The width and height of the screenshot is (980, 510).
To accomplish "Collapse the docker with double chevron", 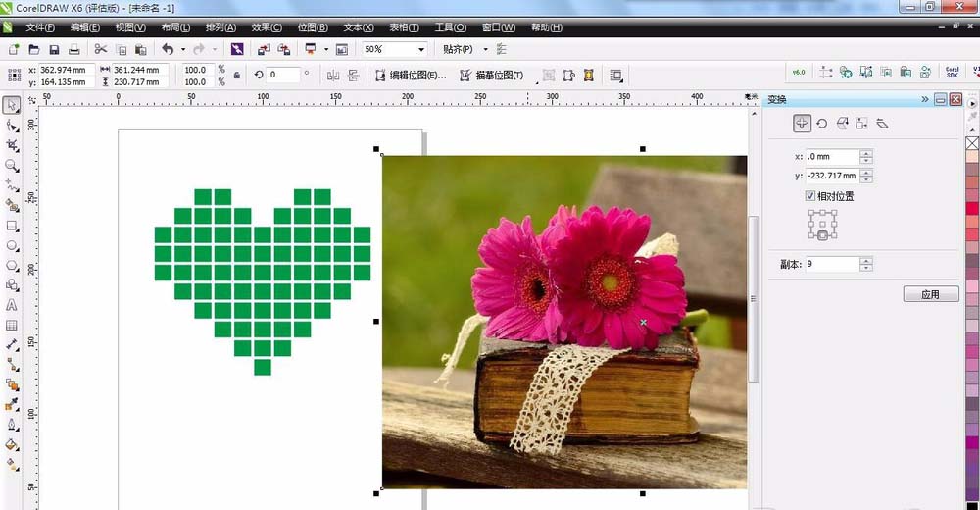I will tap(925, 99).
